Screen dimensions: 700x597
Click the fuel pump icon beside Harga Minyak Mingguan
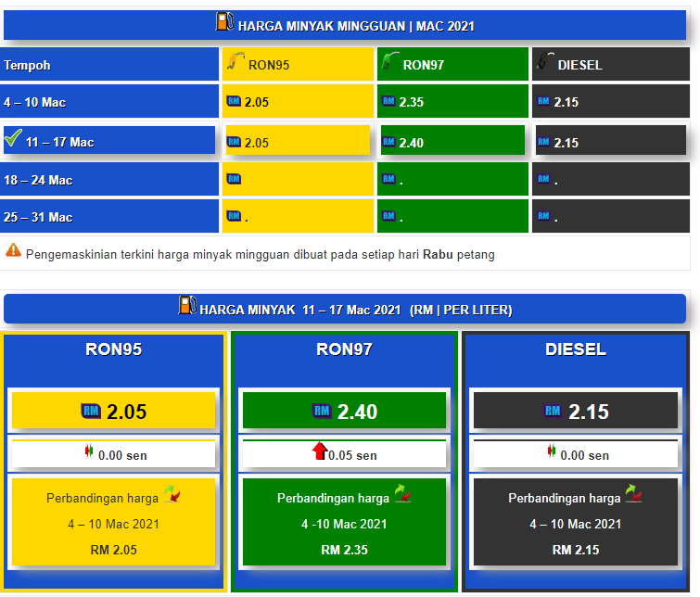pyautogui.click(x=224, y=23)
